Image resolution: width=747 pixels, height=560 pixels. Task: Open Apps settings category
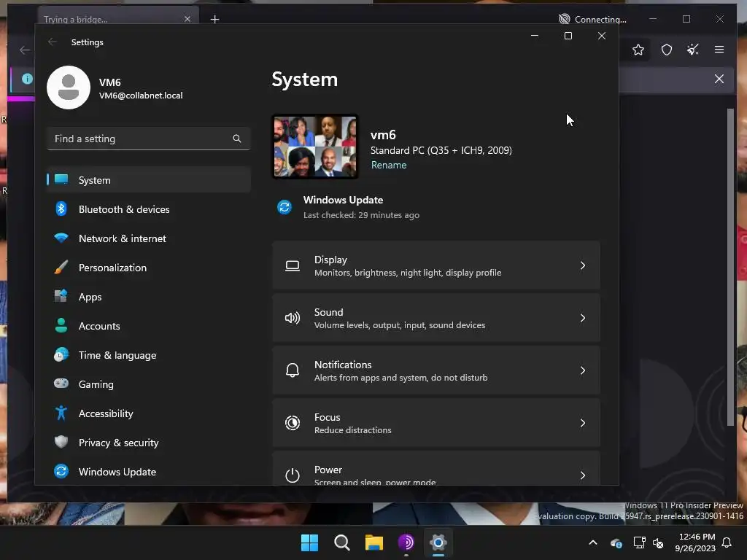pos(148,297)
